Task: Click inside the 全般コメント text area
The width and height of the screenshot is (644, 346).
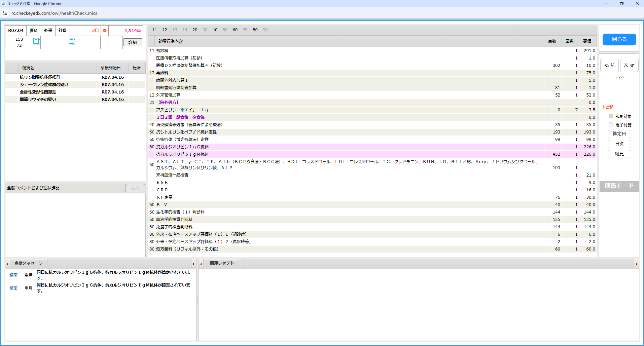Action: pyautogui.click(x=75, y=225)
